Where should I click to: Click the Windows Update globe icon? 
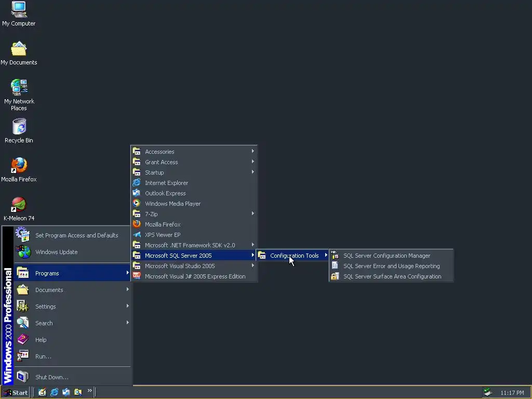(23, 252)
